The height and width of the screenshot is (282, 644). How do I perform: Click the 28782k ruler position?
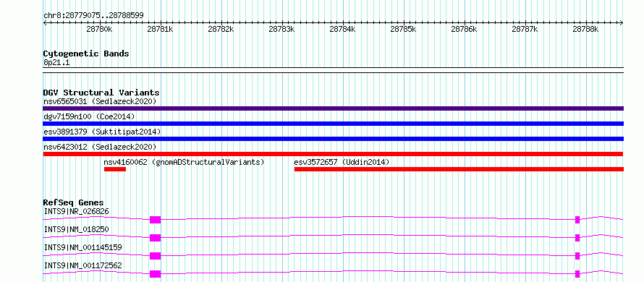[221, 29]
